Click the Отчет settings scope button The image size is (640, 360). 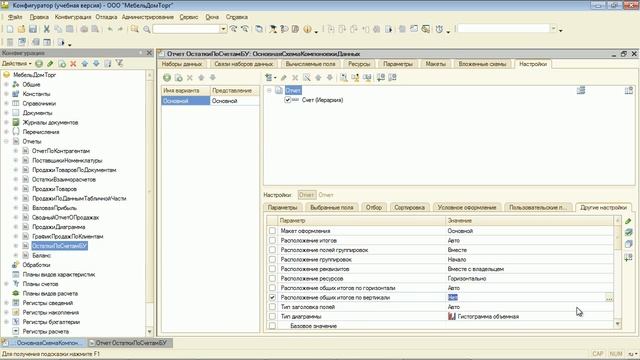pos(307,195)
